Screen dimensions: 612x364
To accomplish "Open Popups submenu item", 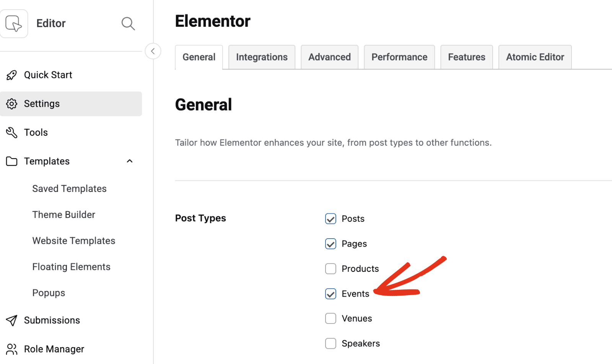I will click(49, 293).
